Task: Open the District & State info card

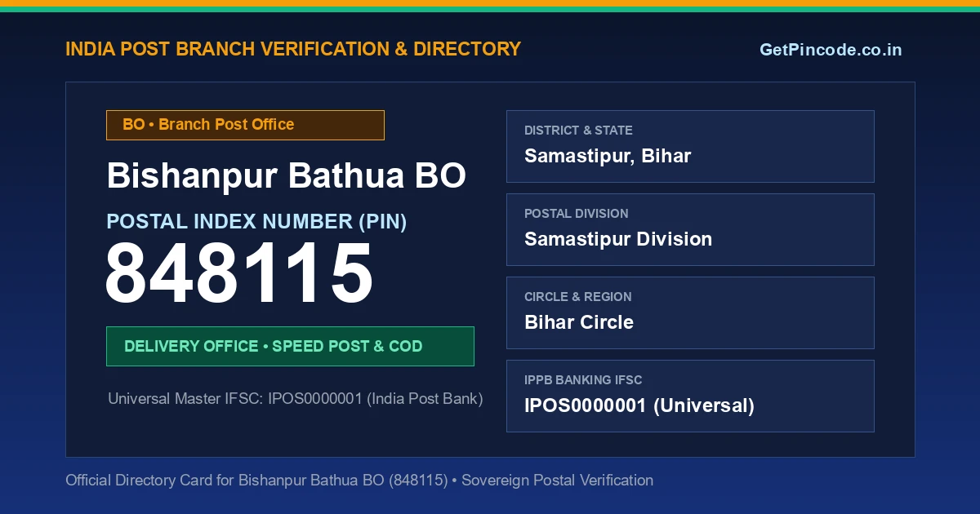Action: (690, 146)
